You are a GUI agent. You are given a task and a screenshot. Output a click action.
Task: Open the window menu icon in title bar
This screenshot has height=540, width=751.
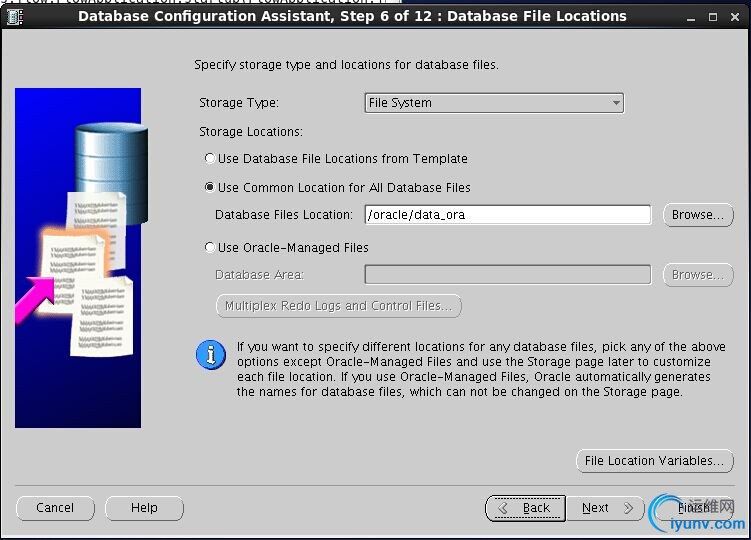[14, 16]
